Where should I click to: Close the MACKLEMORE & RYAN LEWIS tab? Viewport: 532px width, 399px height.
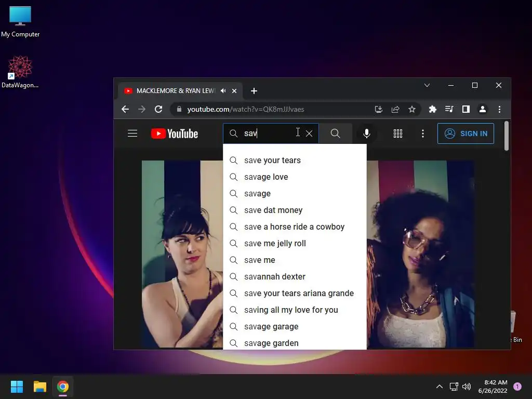click(x=234, y=91)
